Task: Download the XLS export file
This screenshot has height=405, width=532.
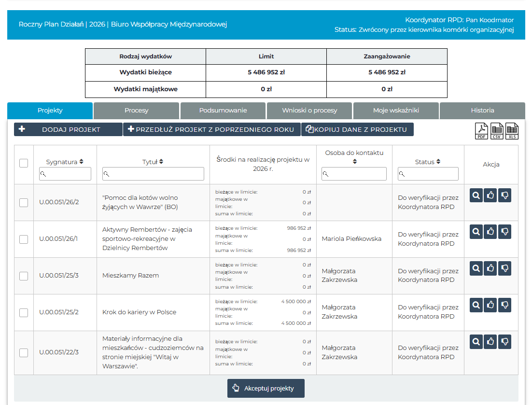Action: [x=512, y=131]
